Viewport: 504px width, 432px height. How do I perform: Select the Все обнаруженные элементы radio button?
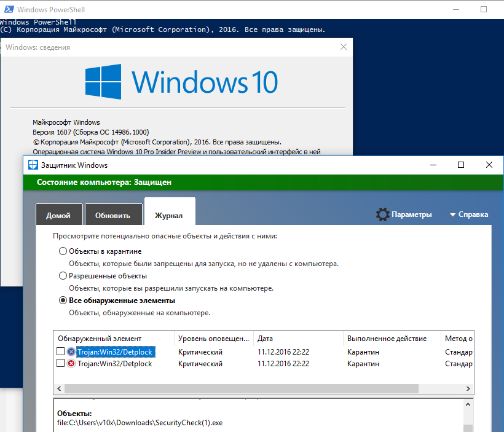click(x=63, y=300)
